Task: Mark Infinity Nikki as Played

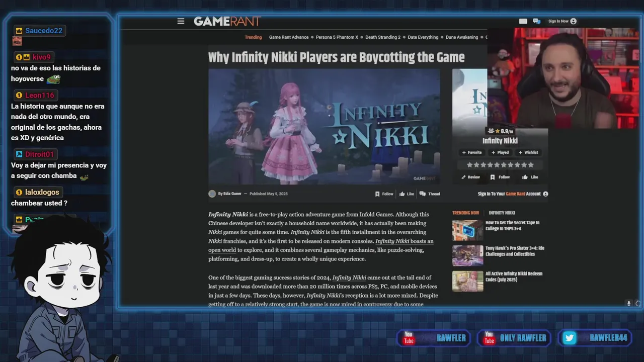Action: pyautogui.click(x=500, y=152)
